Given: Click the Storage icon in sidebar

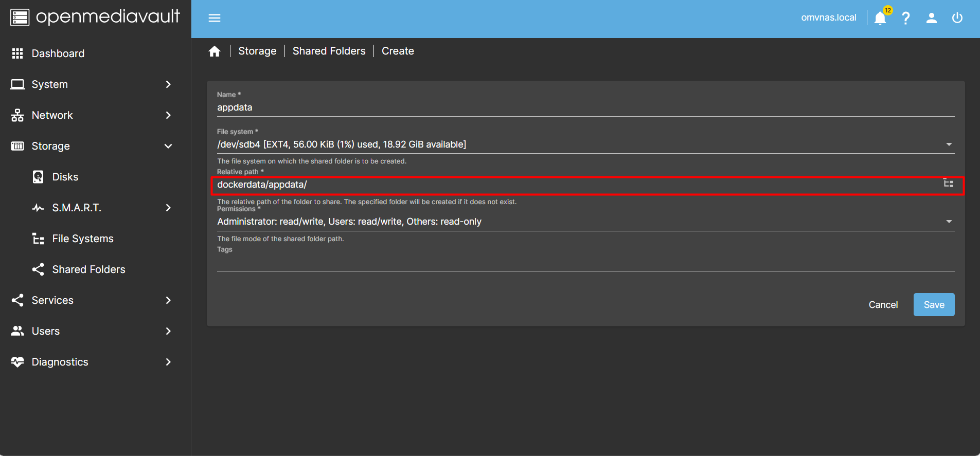Looking at the screenshot, I should coord(17,146).
